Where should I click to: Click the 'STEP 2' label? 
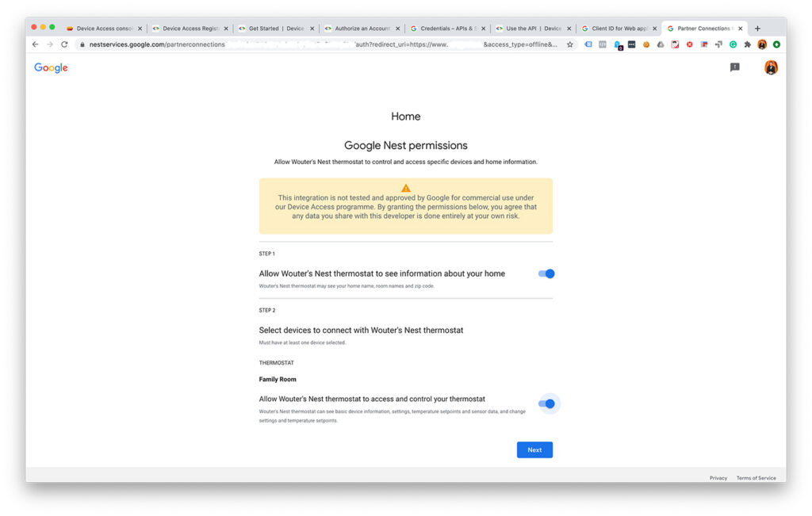tap(267, 311)
